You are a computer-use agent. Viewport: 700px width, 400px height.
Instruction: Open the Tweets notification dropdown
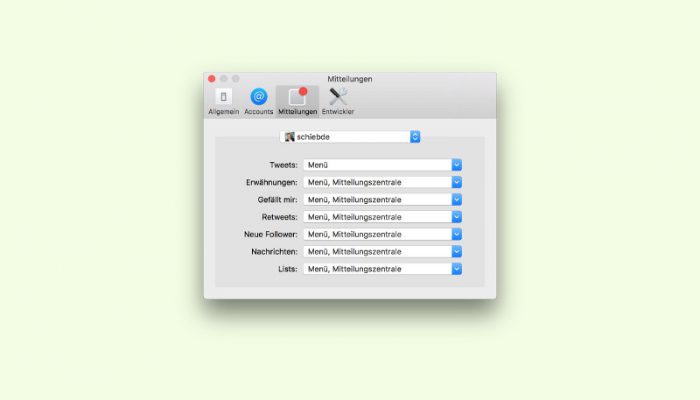pyautogui.click(x=383, y=165)
